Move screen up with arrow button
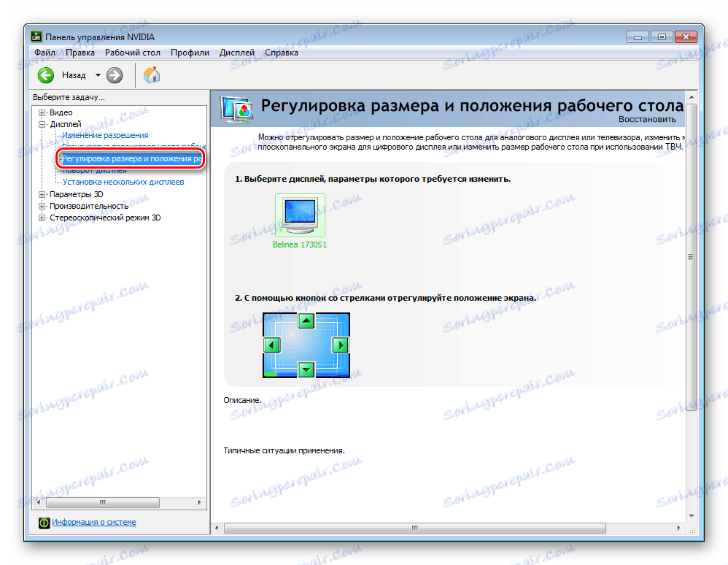 tap(306, 320)
